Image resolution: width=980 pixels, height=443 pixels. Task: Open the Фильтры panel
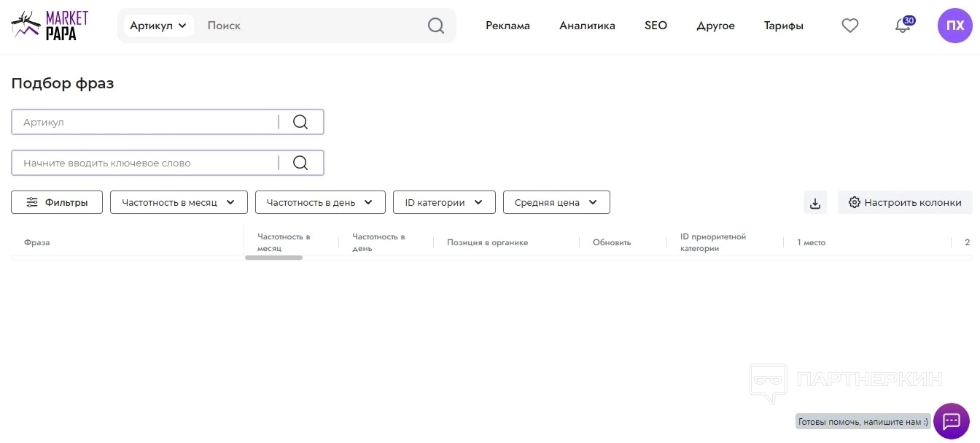(x=57, y=202)
